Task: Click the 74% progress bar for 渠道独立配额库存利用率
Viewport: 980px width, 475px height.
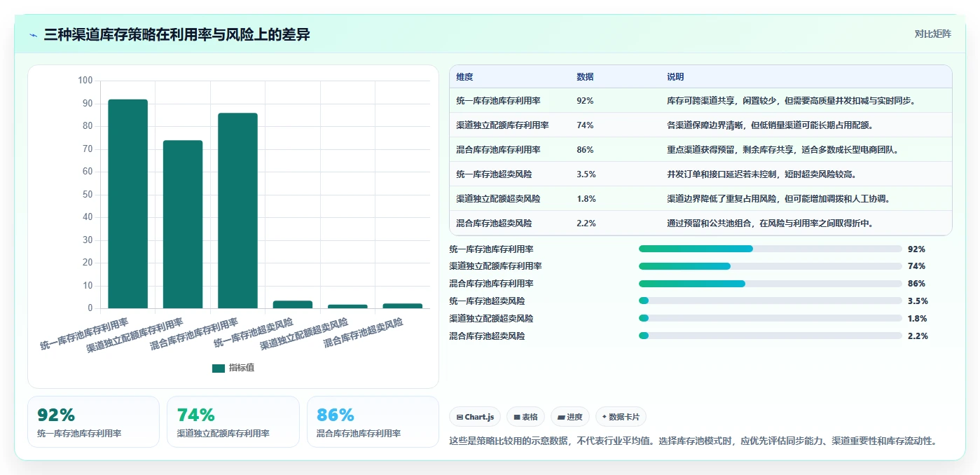Action: click(x=771, y=266)
